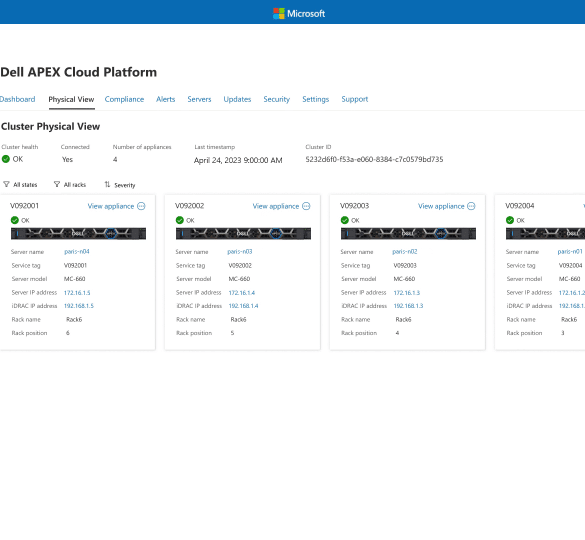585x540 pixels.
Task: Click iDRAC IP address 192.168.1.4
Action: point(243,306)
